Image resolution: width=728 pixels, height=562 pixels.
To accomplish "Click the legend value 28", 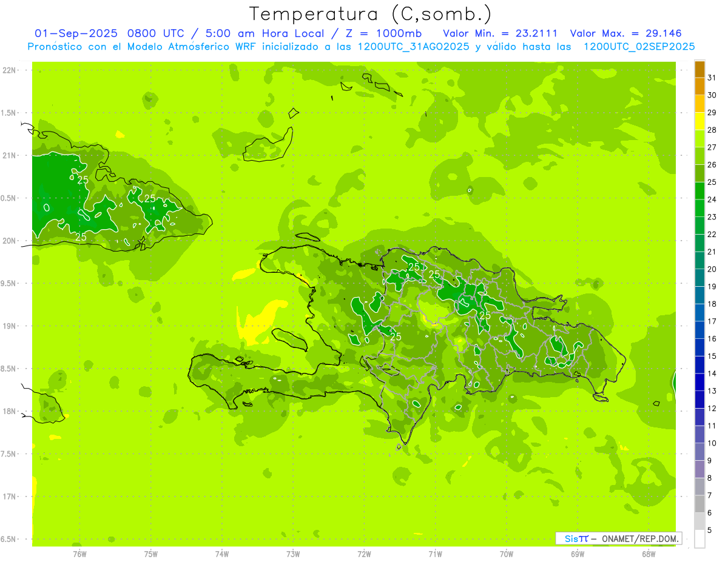I will [712, 130].
